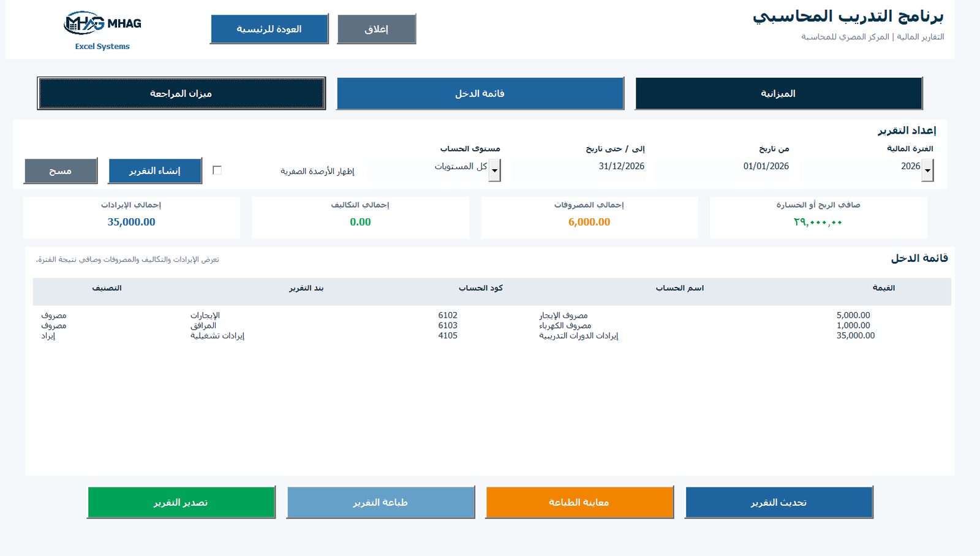Select account code 6103 cell
This screenshot has height=556, width=980.
click(x=448, y=326)
